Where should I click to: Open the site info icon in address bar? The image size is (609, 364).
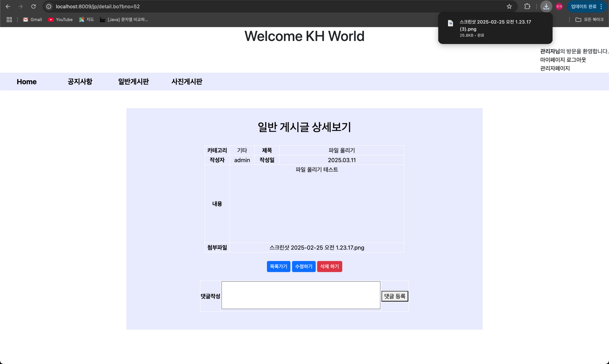[x=49, y=7]
